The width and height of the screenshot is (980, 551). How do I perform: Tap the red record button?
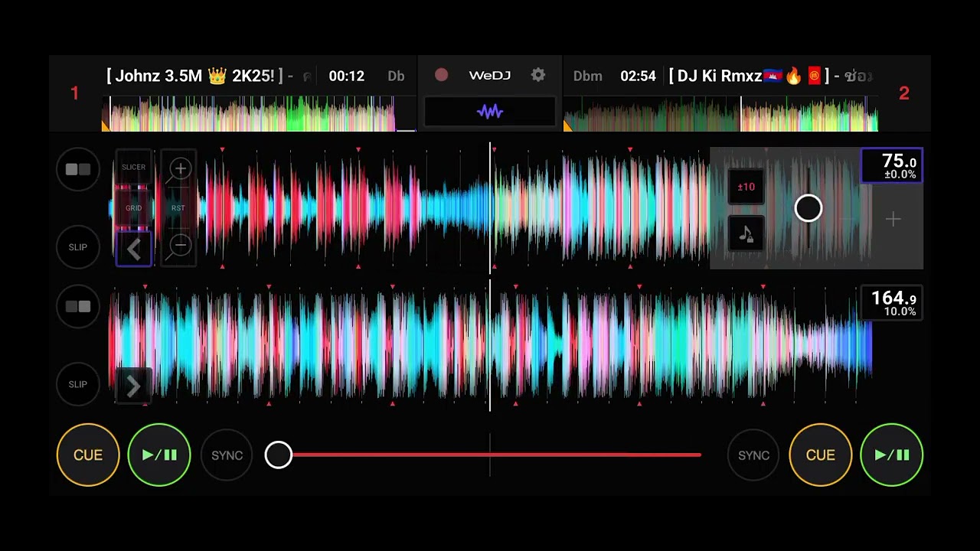(442, 75)
